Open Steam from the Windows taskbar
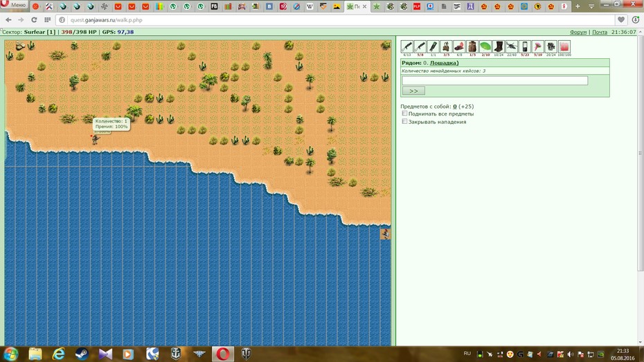The width and height of the screenshot is (644, 362). 81,354
